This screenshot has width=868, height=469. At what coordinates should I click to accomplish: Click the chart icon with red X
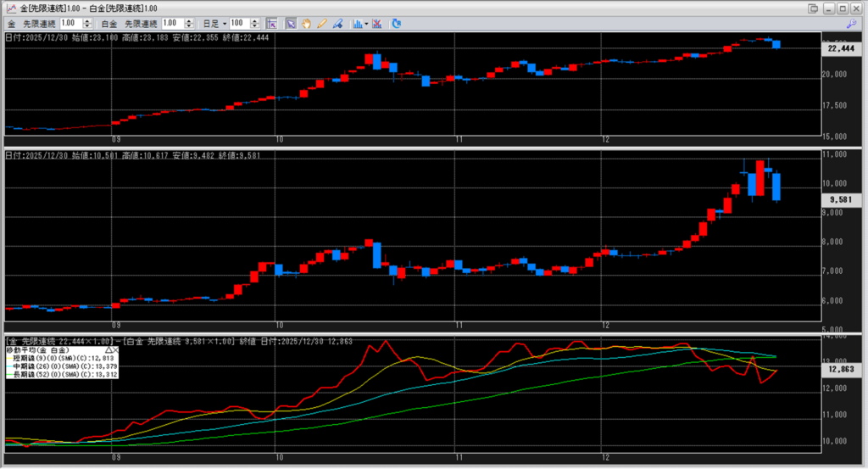(x=376, y=23)
